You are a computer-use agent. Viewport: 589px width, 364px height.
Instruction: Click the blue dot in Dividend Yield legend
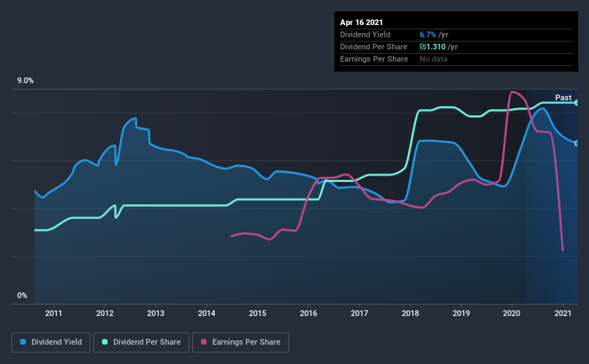pyautogui.click(x=23, y=342)
